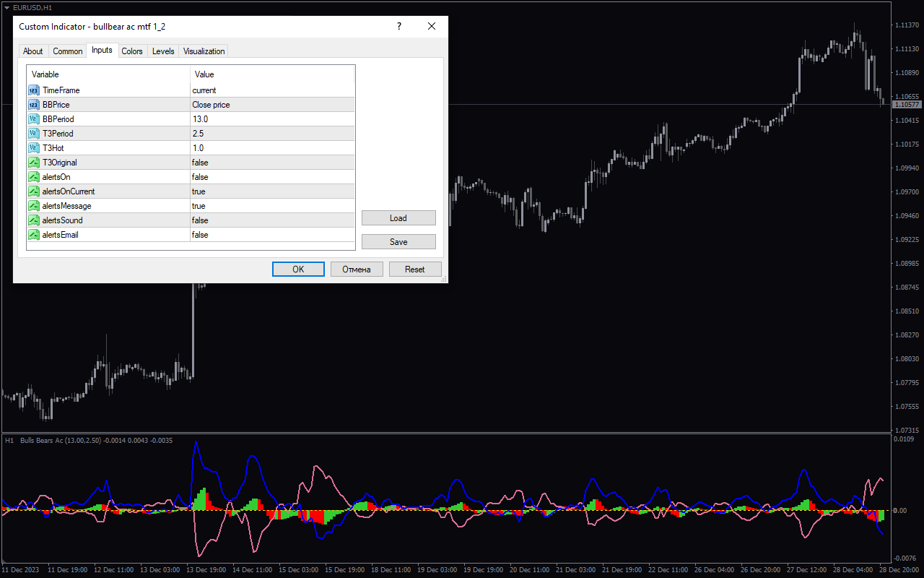Click the Отмена cancel button
The image size is (924, 578).
click(x=357, y=269)
